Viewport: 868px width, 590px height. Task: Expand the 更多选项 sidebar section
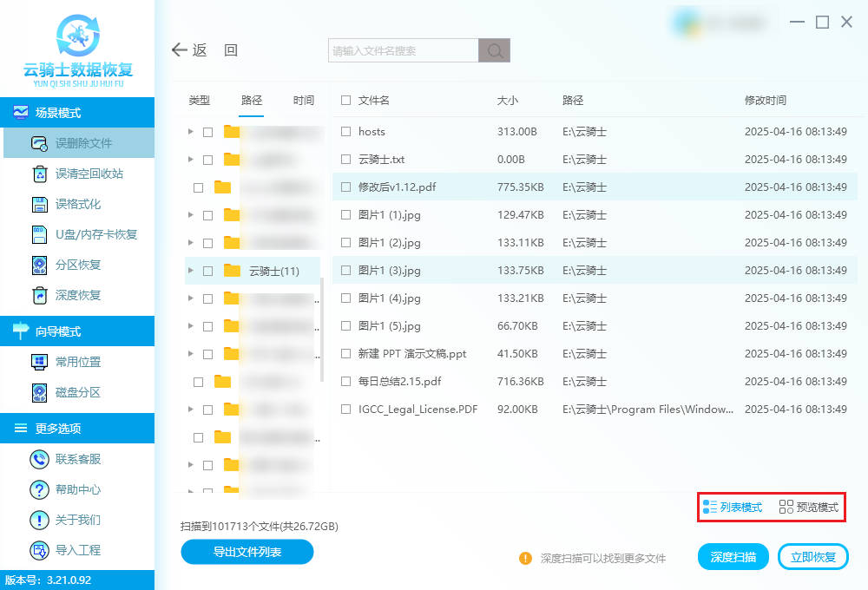coord(76,429)
